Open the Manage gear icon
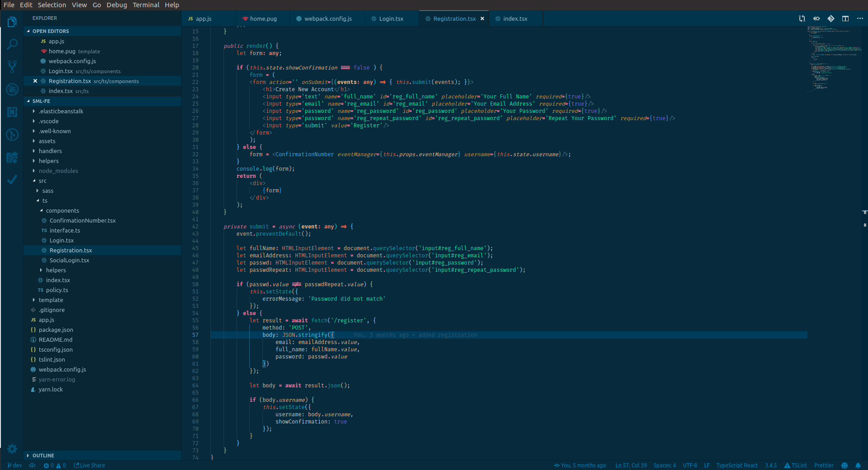This screenshot has width=868, height=470. (x=12, y=449)
